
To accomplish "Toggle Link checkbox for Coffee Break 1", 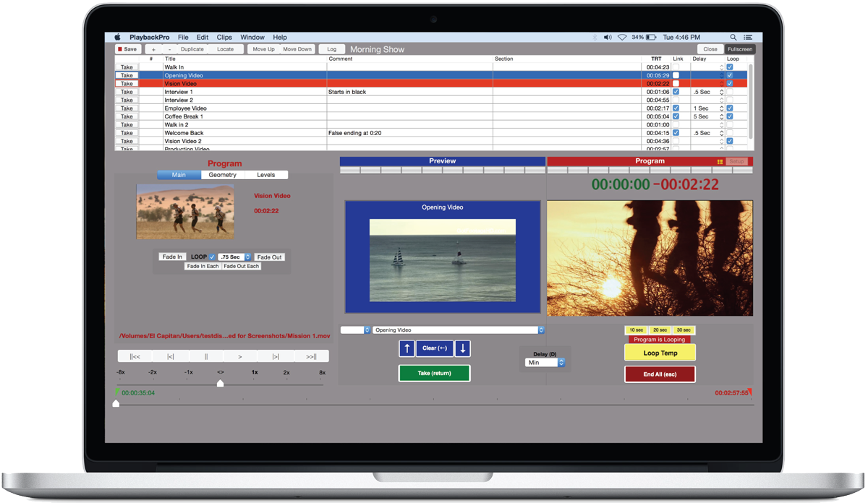I will point(676,116).
